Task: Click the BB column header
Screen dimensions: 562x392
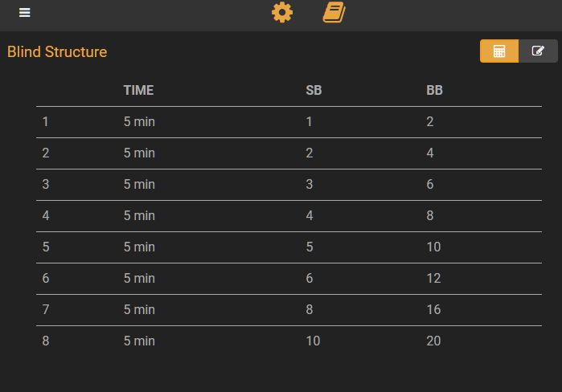Action: 434,90
